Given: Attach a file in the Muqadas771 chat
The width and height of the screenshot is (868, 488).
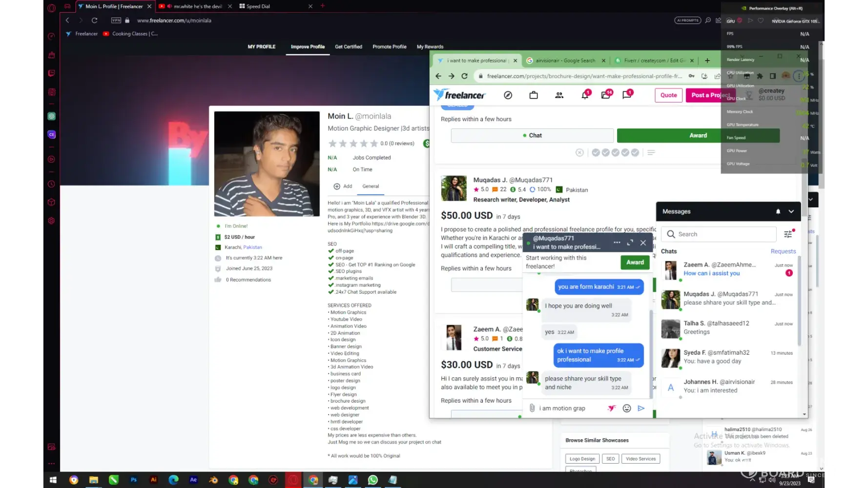Looking at the screenshot, I should 532,408.
